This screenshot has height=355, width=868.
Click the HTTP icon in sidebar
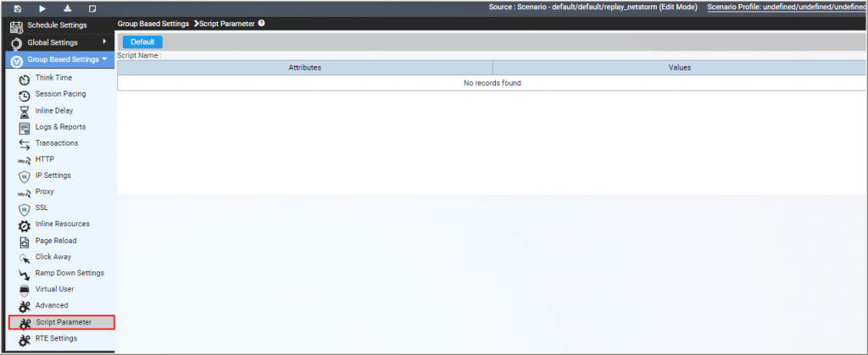click(24, 161)
